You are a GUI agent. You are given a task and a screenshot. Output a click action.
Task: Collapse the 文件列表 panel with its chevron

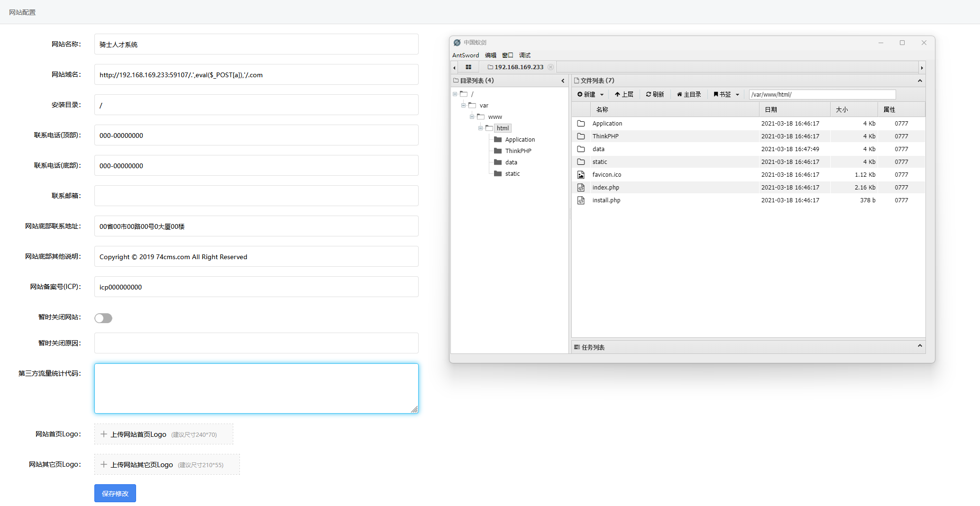click(x=920, y=81)
